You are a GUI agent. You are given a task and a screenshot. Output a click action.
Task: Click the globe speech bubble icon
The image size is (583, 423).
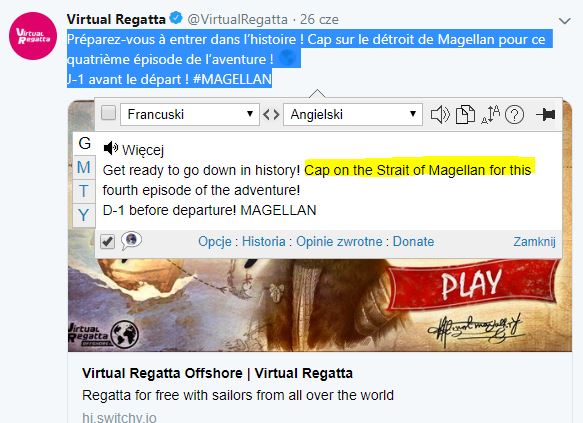(131, 240)
